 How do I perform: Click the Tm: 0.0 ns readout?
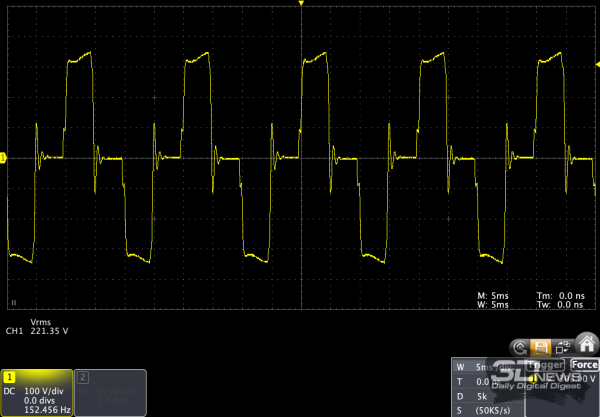(x=558, y=296)
